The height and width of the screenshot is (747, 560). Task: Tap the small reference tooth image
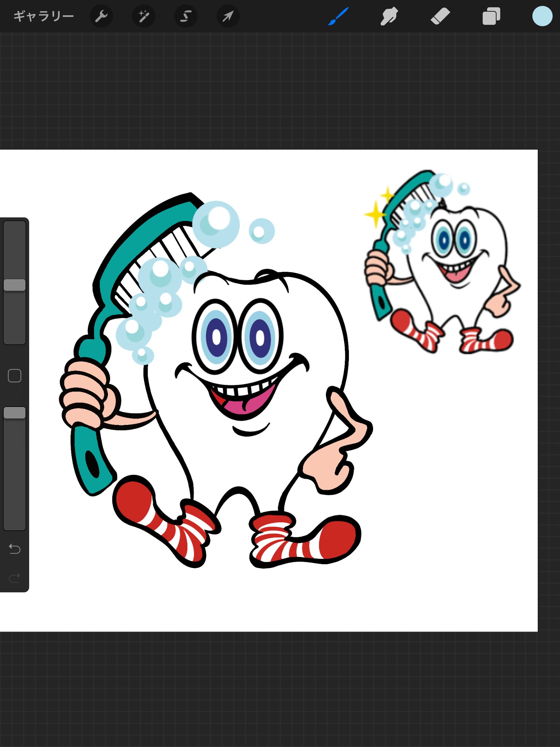coord(443,262)
